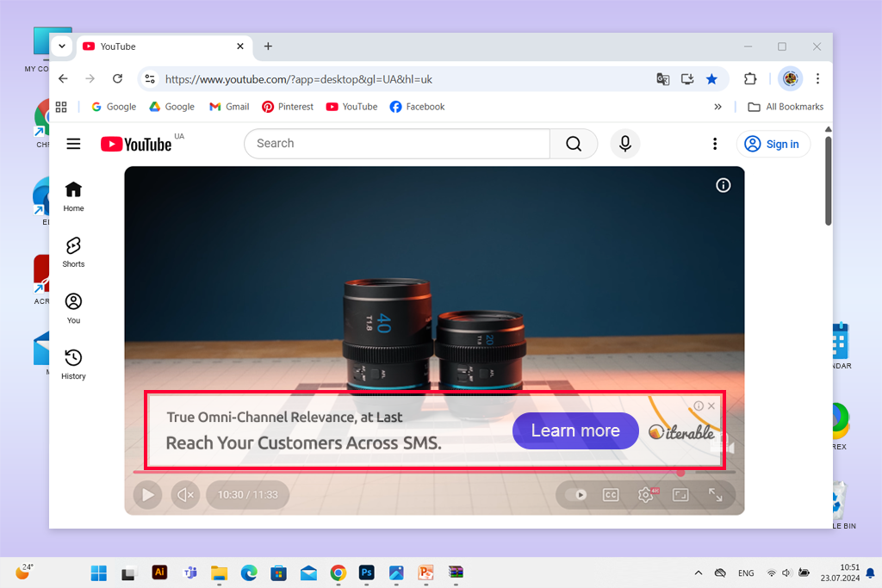Unmute the video sound
This screenshot has width=882, height=588.
[x=186, y=495]
